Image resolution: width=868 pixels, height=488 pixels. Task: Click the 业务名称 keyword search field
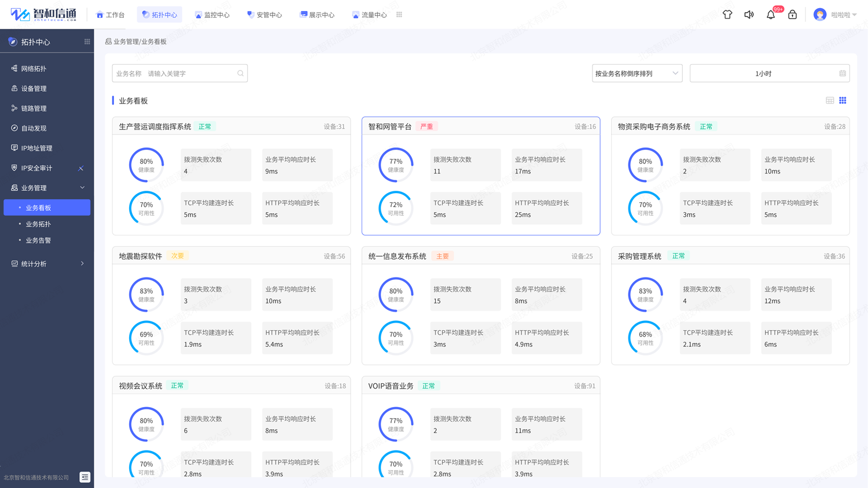tap(180, 73)
